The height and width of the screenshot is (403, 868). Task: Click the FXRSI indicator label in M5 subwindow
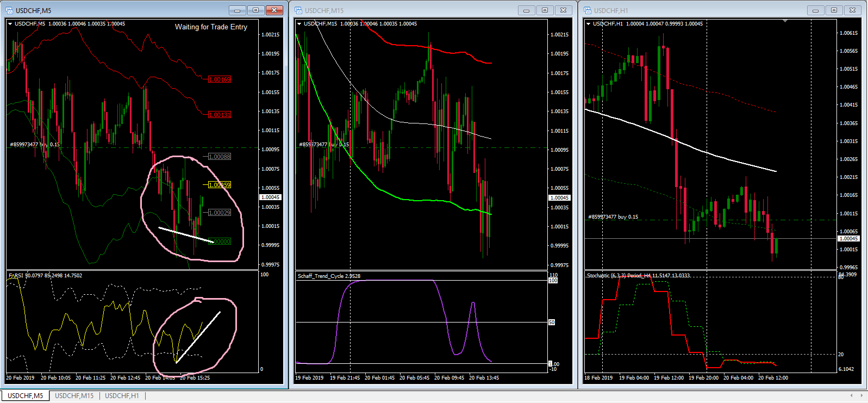click(45, 276)
